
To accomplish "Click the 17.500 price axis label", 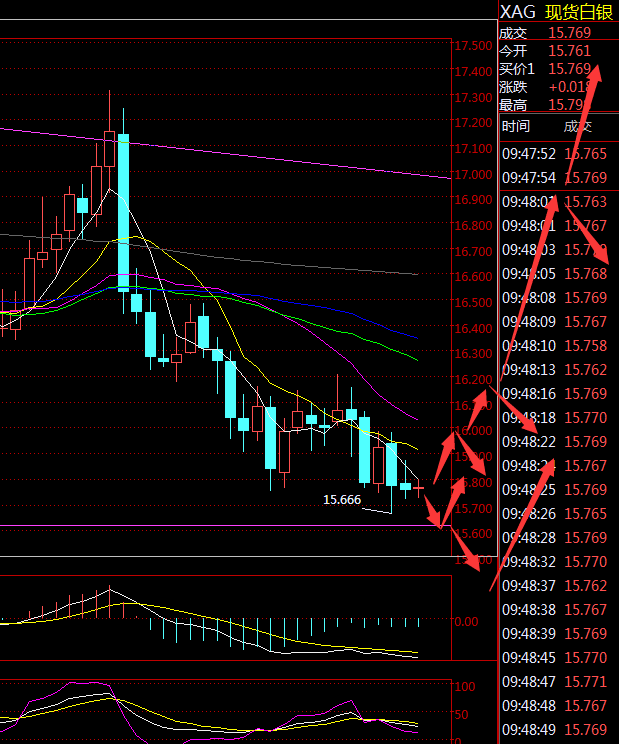I will (x=473, y=46).
